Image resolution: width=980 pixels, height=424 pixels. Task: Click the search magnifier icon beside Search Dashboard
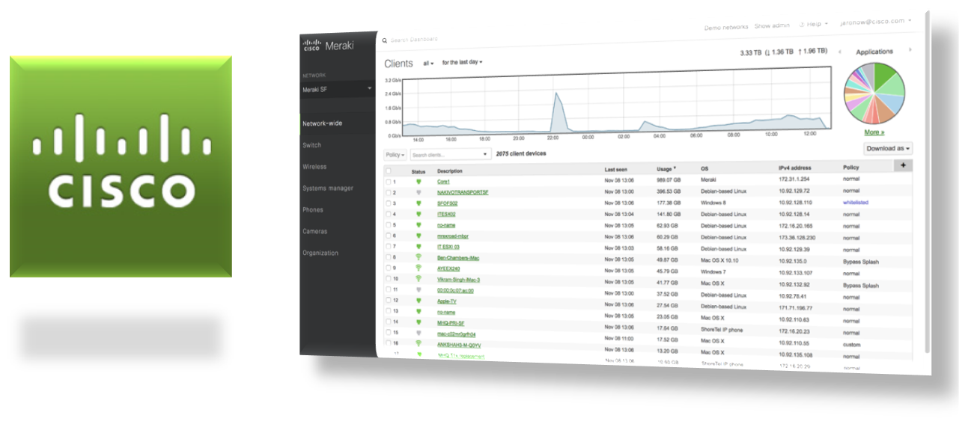[385, 40]
